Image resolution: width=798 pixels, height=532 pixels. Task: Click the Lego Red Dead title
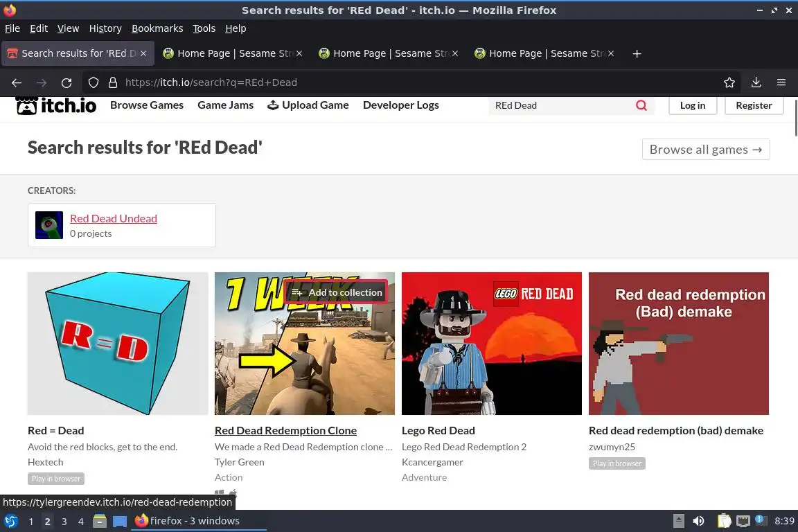click(438, 431)
